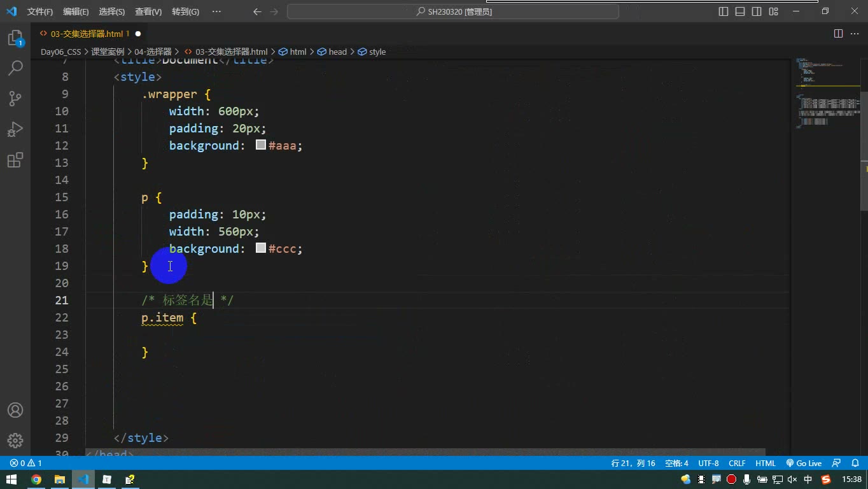Open the Explorer view in activity bar

15,38
